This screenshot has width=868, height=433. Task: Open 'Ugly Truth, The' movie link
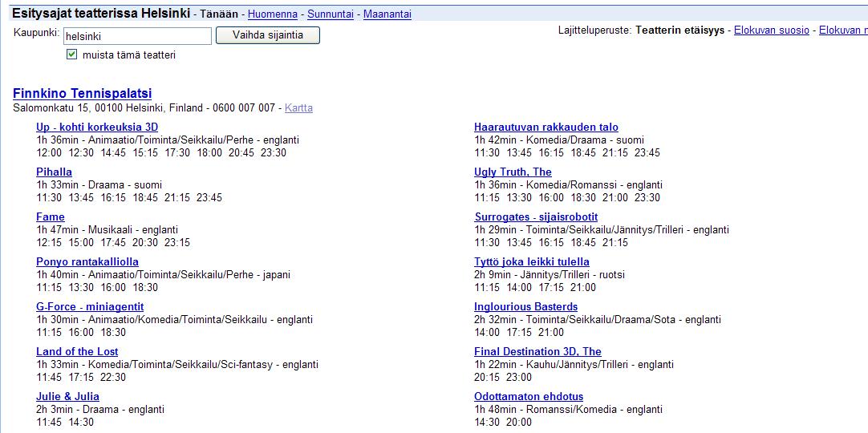pyautogui.click(x=513, y=172)
